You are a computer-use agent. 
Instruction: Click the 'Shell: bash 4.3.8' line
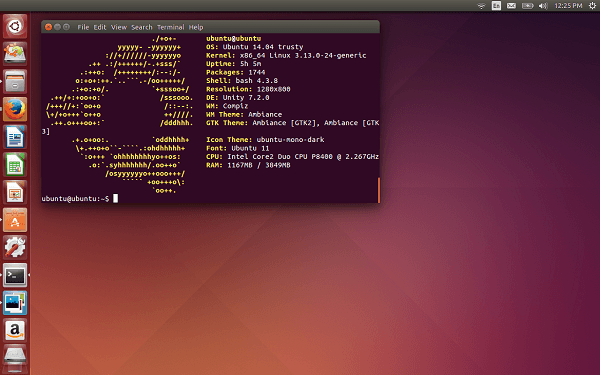tap(242, 81)
